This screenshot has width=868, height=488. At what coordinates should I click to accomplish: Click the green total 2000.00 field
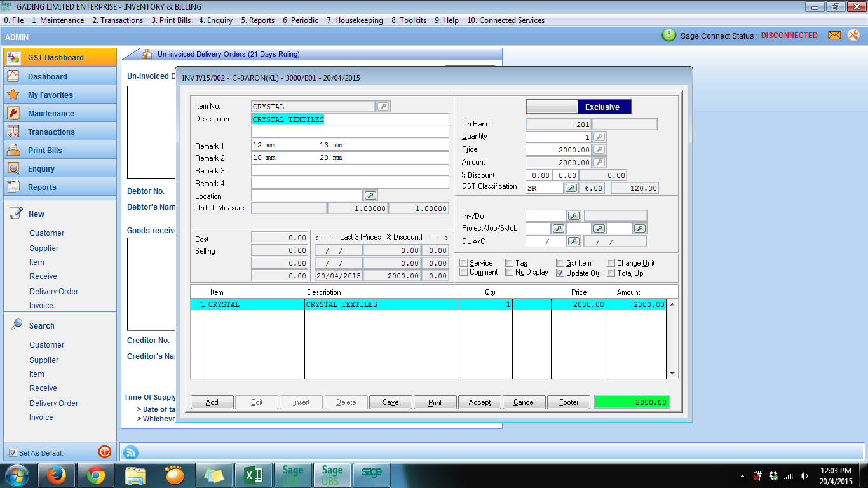(x=632, y=402)
